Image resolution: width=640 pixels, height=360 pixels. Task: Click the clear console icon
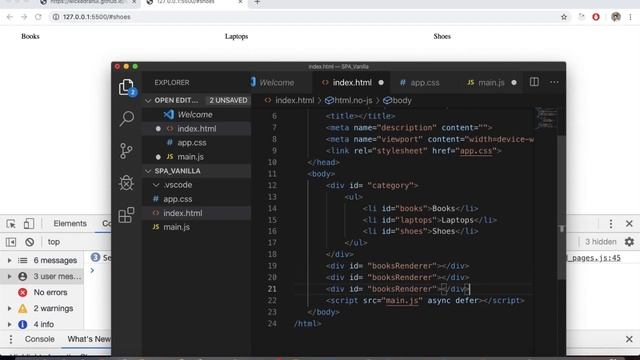[29, 242]
